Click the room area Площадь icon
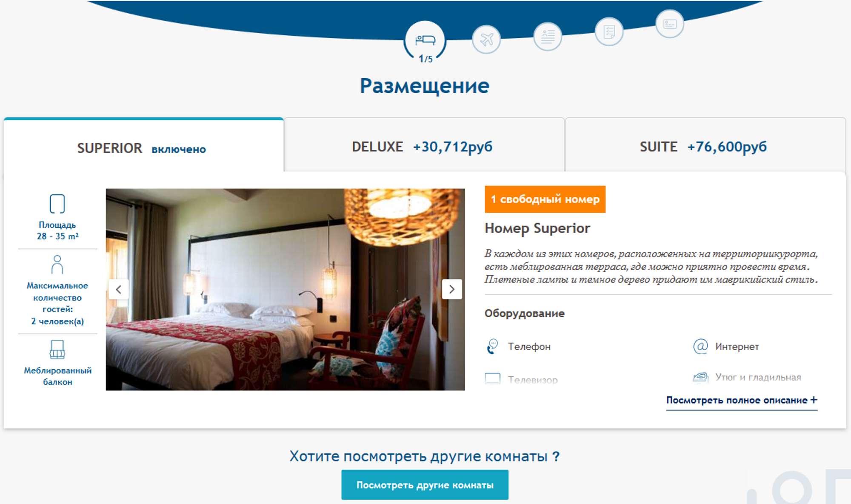The image size is (851, 504). (57, 204)
